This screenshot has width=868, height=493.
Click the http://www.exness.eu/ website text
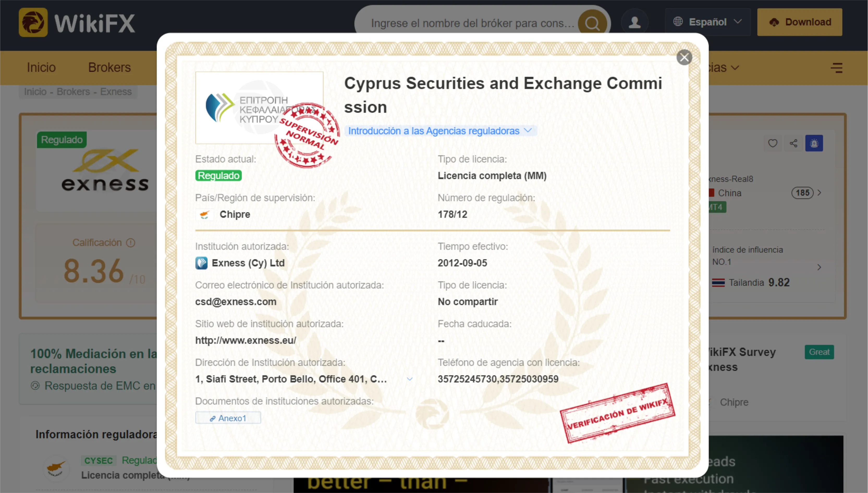[246, 341]
